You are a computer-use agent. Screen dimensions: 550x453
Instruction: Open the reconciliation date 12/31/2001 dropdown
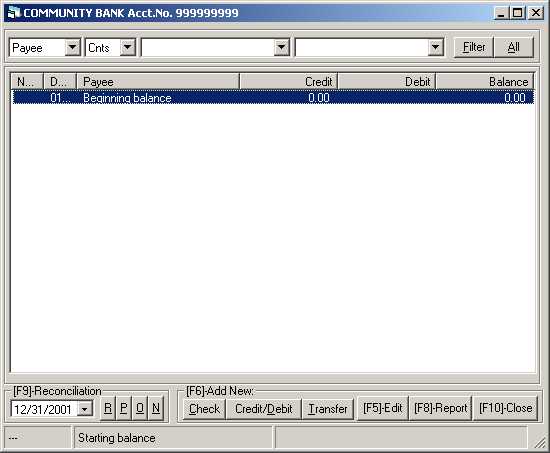85,409
